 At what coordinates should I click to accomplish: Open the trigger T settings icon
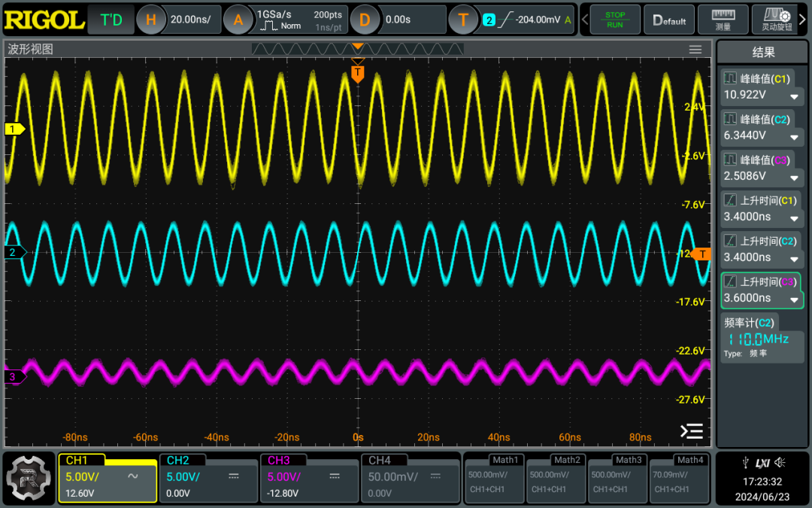463,20
